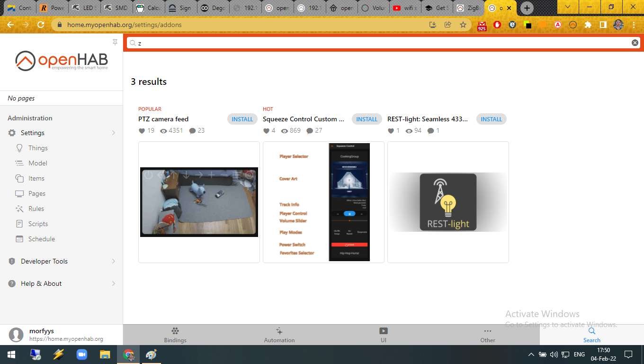Show hidden system tray icons
The height and width of the screenshot is (364, 644).
click(531, 355)
